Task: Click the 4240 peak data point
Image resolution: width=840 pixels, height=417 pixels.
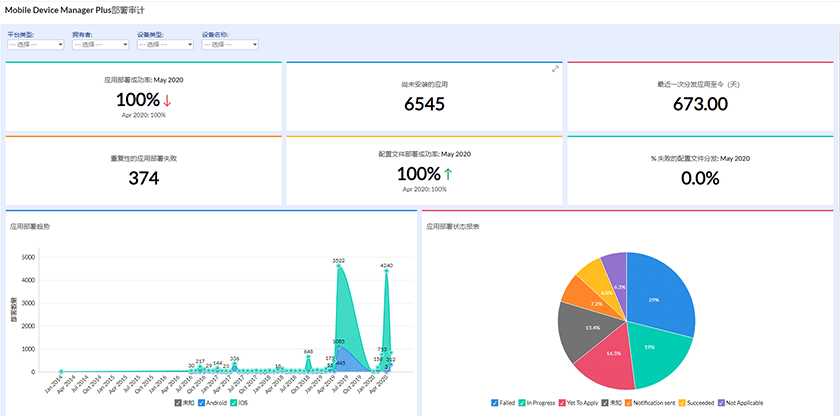Action: tap(386, 271)
